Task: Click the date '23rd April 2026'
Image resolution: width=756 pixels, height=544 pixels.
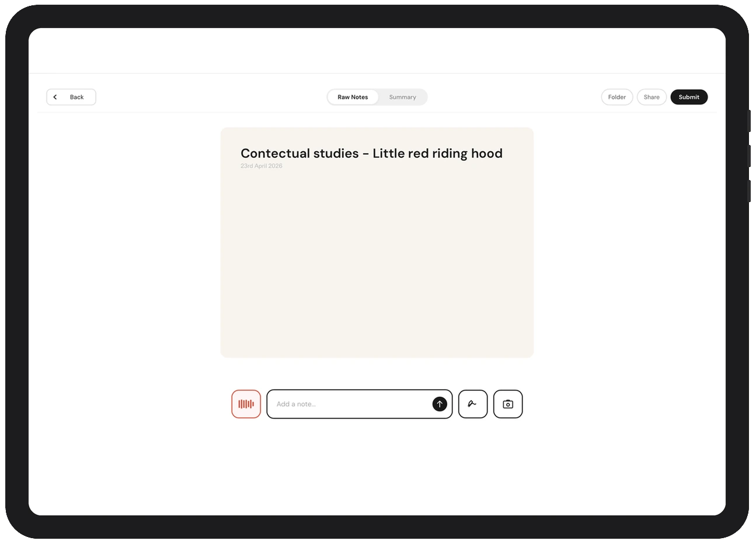Action: pyautogui.click(x=262, y=166)
